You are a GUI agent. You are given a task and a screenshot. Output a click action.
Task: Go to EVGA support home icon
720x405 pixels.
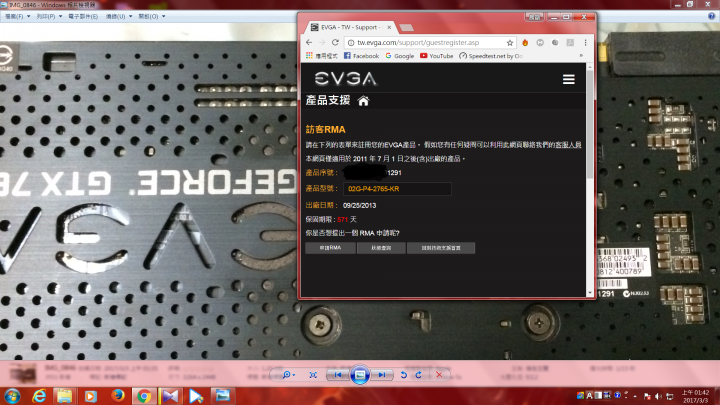[x=363, y=101]
